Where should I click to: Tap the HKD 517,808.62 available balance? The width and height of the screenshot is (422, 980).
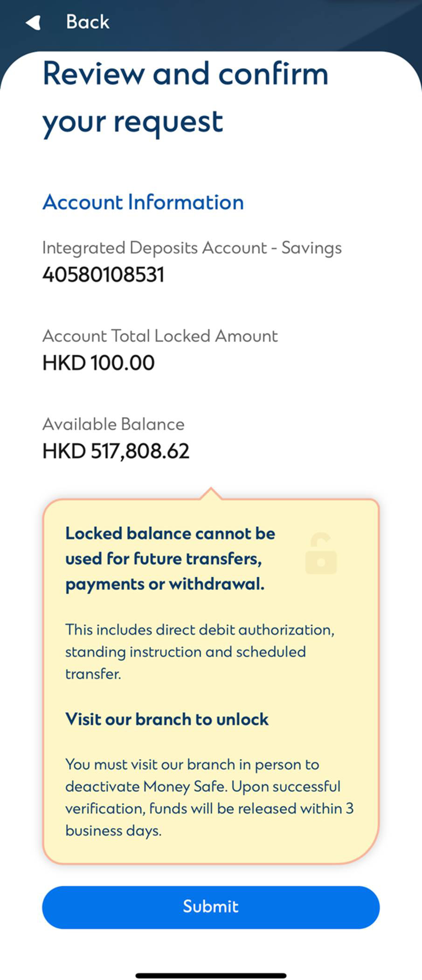tap(116, 451)
